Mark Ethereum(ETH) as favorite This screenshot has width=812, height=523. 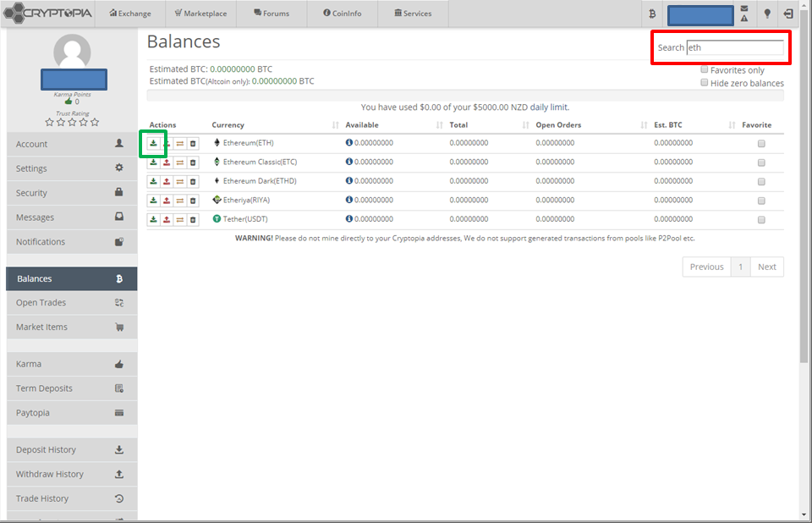[761, 144]
